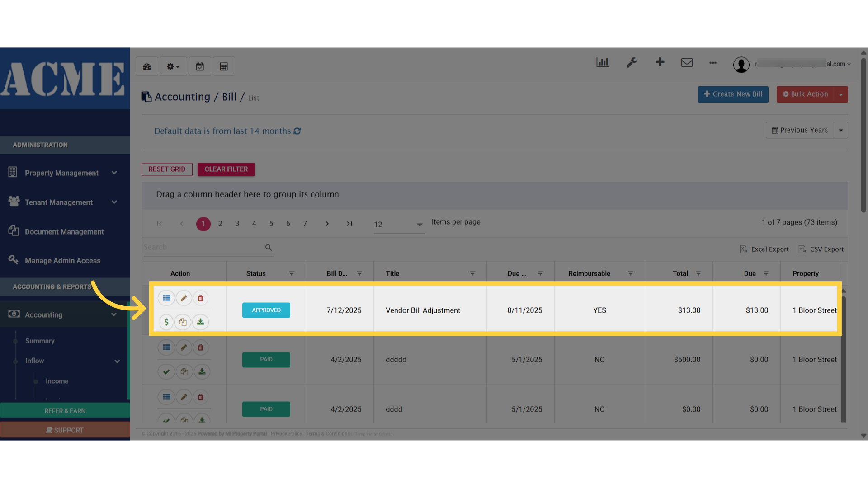Open the Title column filter
Screen dimensions: 868x488
click(472, 273)
